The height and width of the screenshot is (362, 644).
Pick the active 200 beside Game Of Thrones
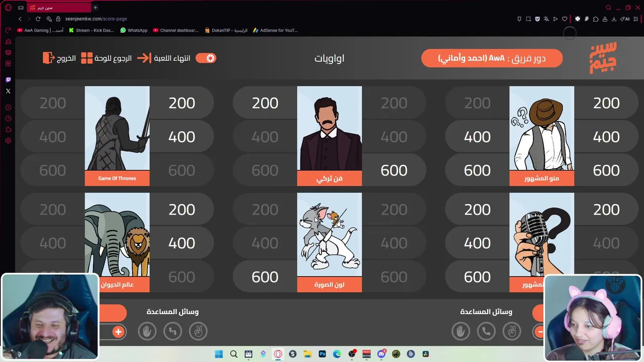tap(182, 103)
